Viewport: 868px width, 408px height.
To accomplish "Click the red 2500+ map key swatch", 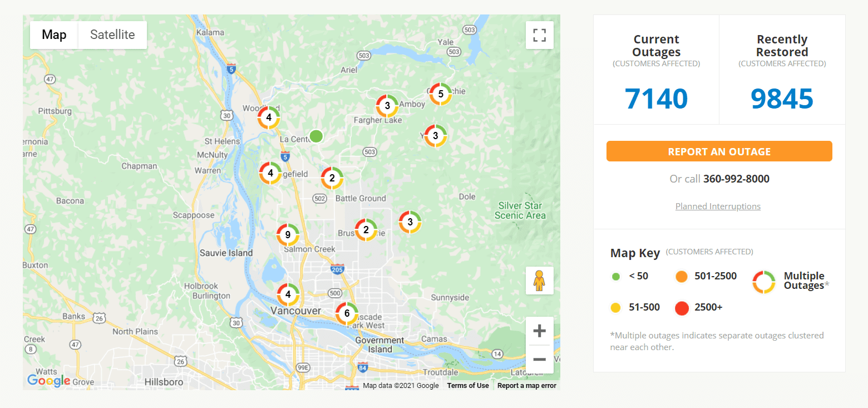I will click(x=682, y=308).
